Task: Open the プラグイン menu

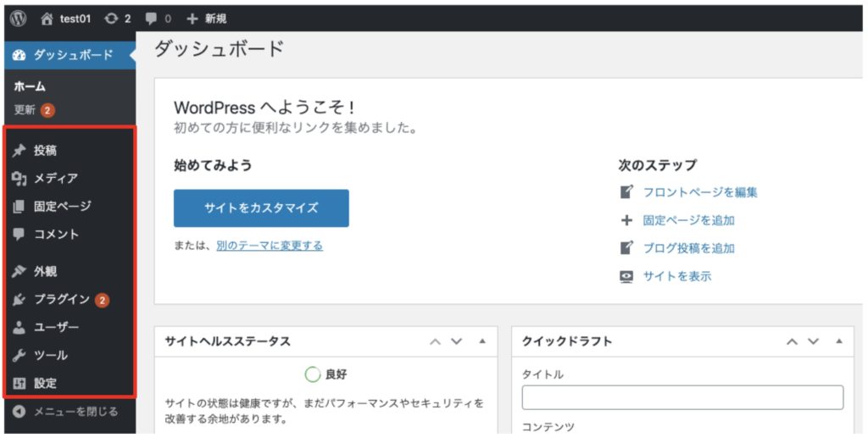Action: pyautogui.click(x=61, y=300)
